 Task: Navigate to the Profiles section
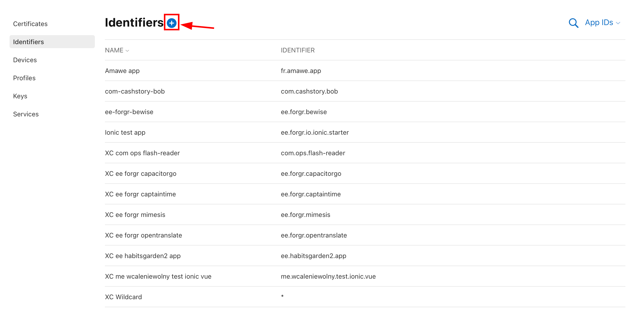tap(24, 78)
